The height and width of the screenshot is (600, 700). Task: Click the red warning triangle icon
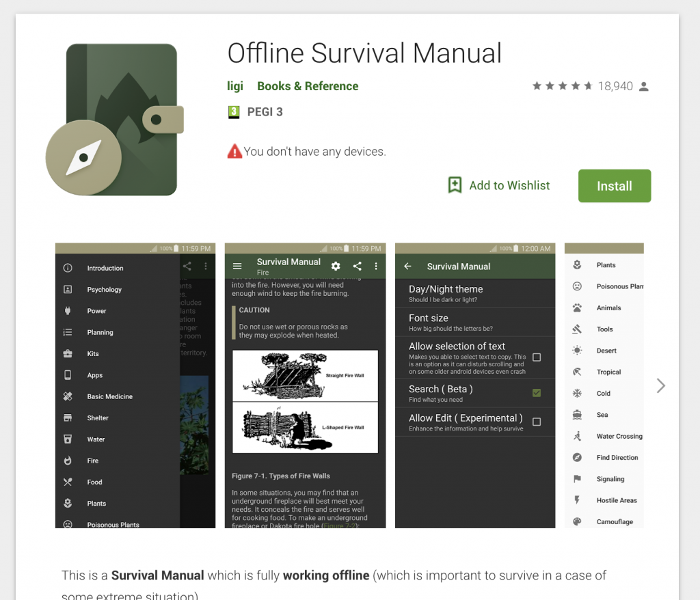coord(234,151)
